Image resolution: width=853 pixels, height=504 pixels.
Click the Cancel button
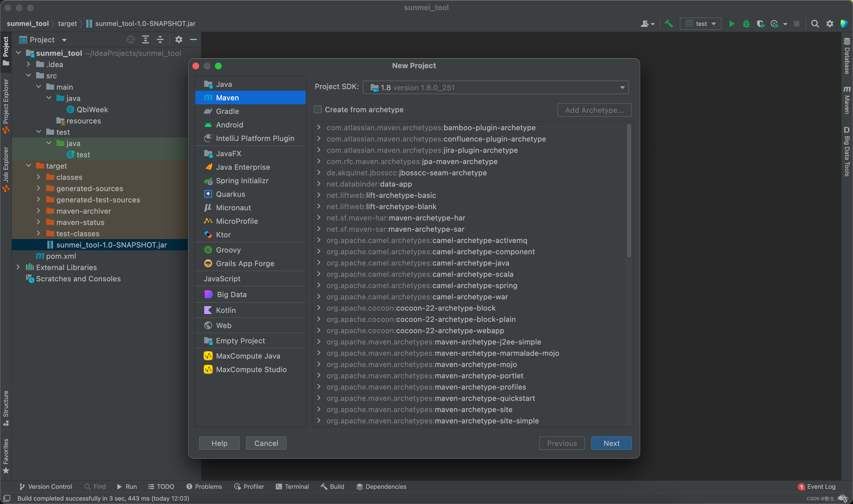pos(266,443)
